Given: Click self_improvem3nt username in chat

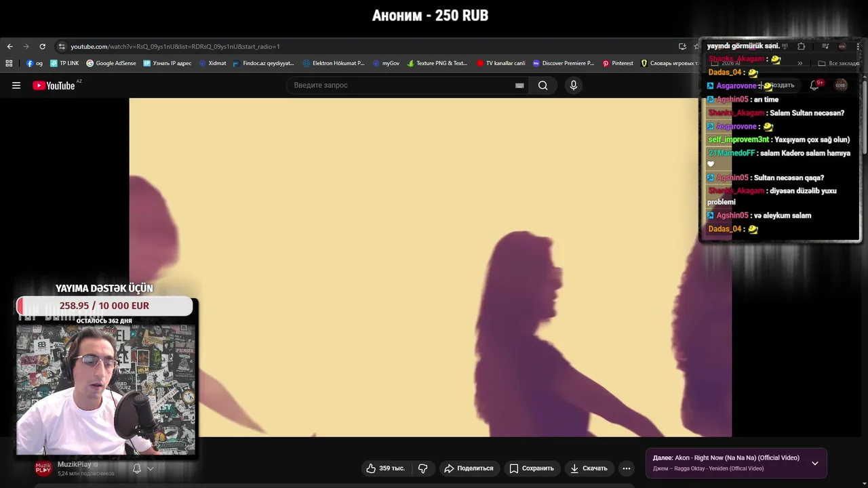Looking at the screenshot, I should (x=738, y=140).
